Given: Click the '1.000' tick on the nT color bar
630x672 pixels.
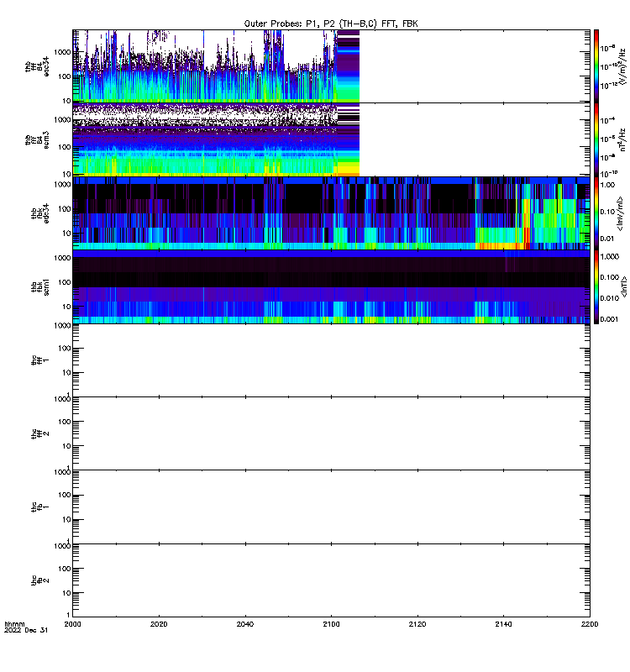Looking at the screenshot, I should click(x=610, y=256).
